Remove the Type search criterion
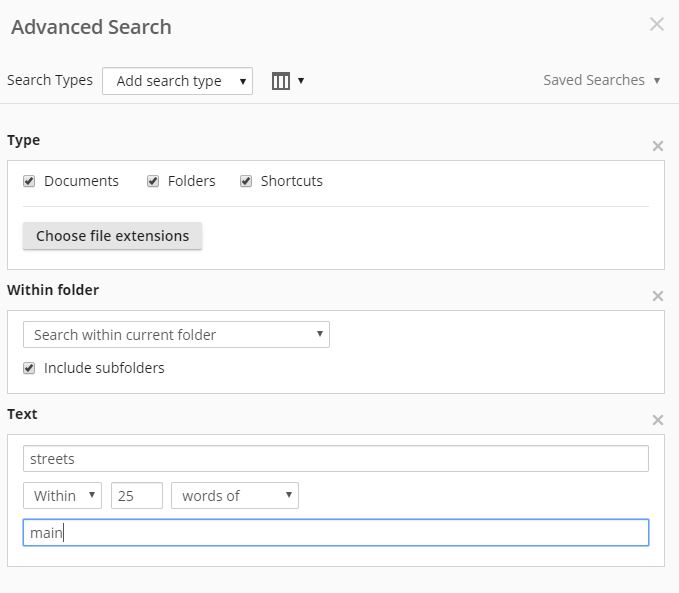This screenshot has height=593, width=679. (657, 146)
